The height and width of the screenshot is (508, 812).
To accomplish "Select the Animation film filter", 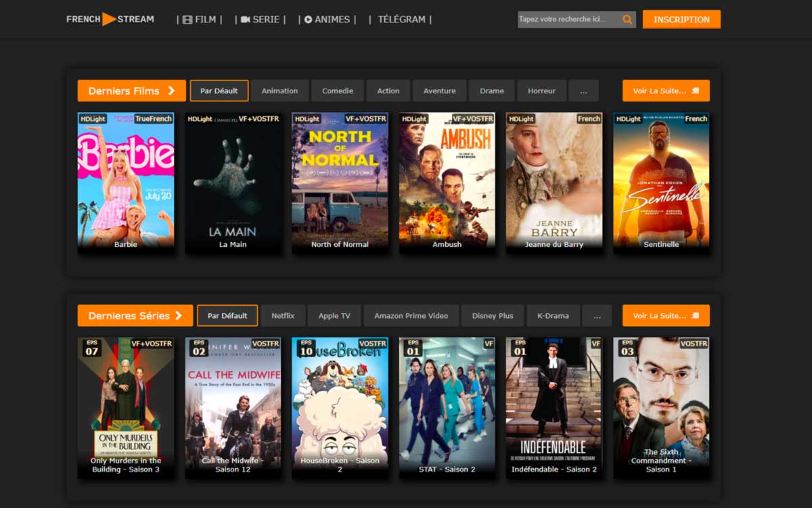I will pos(279,91).
